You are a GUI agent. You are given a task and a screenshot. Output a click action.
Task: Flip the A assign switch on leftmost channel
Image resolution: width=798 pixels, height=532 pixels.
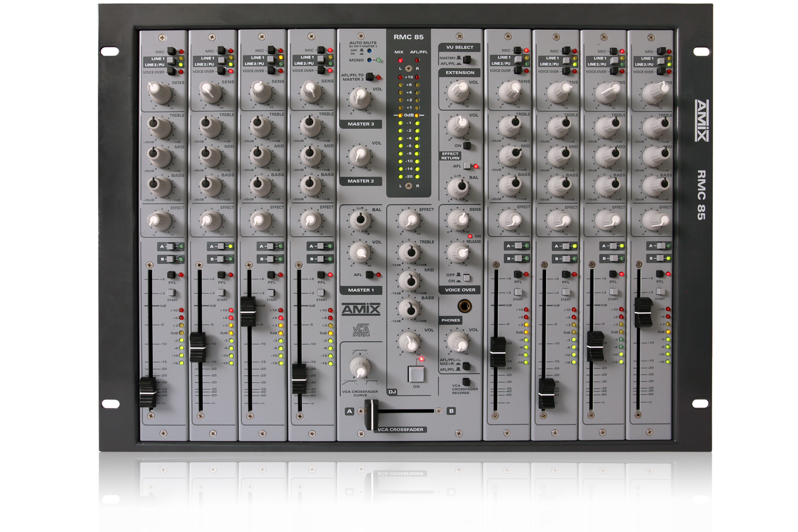(170, 246)
